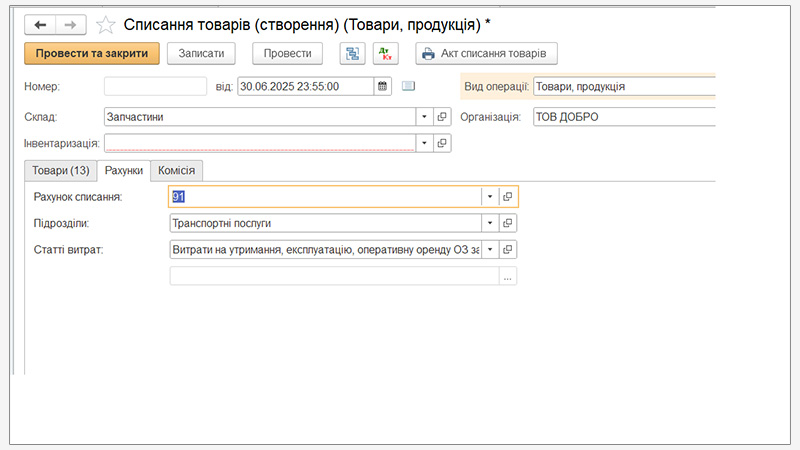Open calendar picker for document date
The width and height of the screenshot is (800, 450).
382,86
